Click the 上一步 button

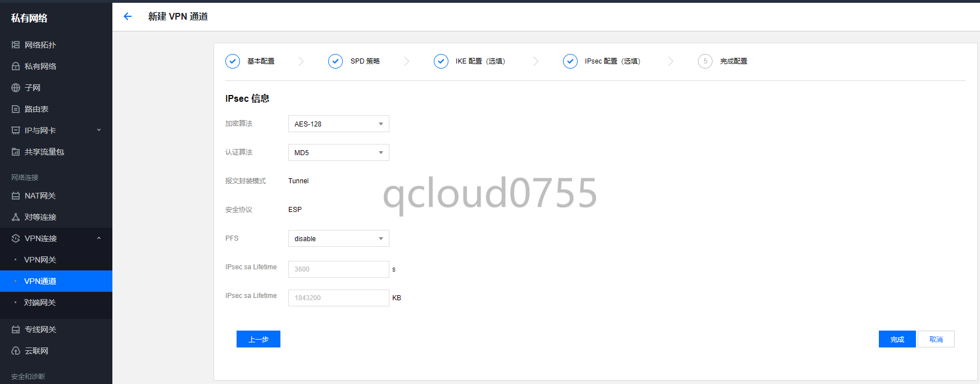pos(258,339)
